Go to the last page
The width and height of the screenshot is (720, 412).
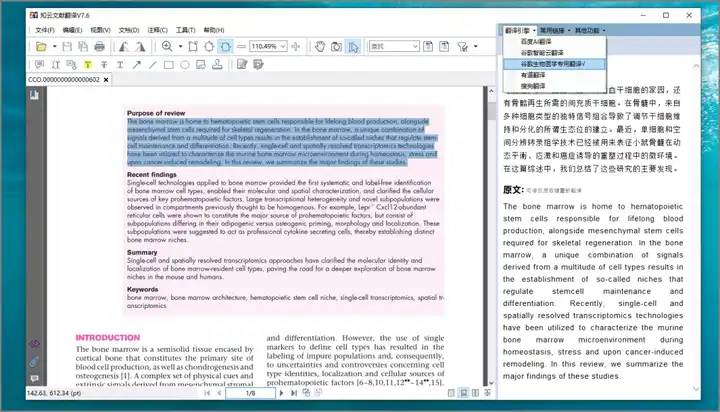coord(293,393)
